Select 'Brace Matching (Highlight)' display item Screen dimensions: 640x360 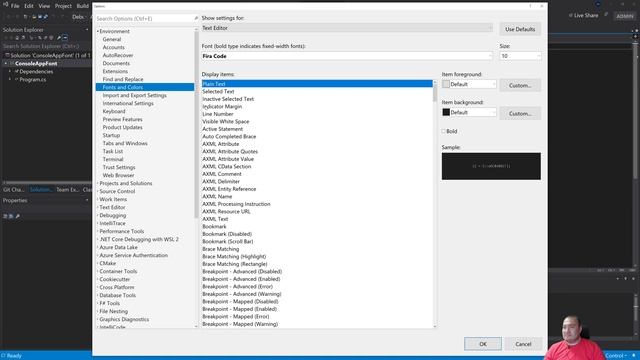point(317,256)
